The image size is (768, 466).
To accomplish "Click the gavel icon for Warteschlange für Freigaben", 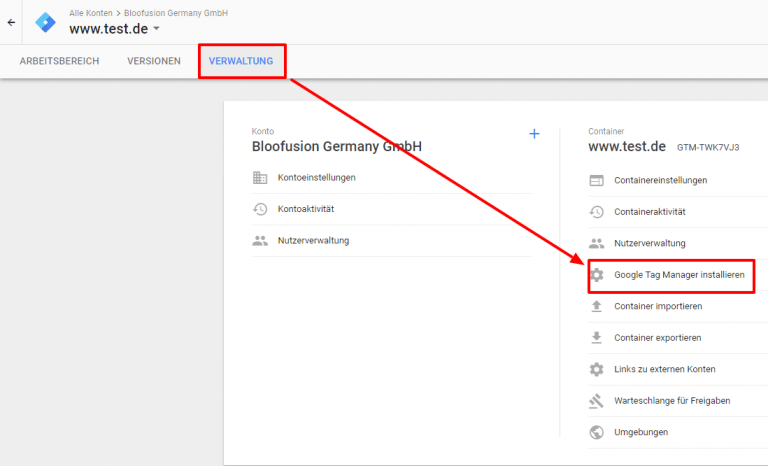I will [x=597, y=401].
